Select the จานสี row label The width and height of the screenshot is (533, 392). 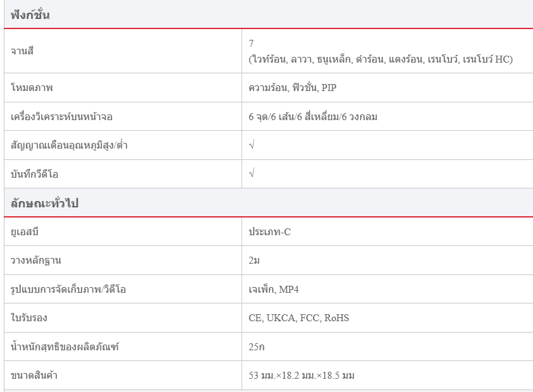(x=22, y=51)
